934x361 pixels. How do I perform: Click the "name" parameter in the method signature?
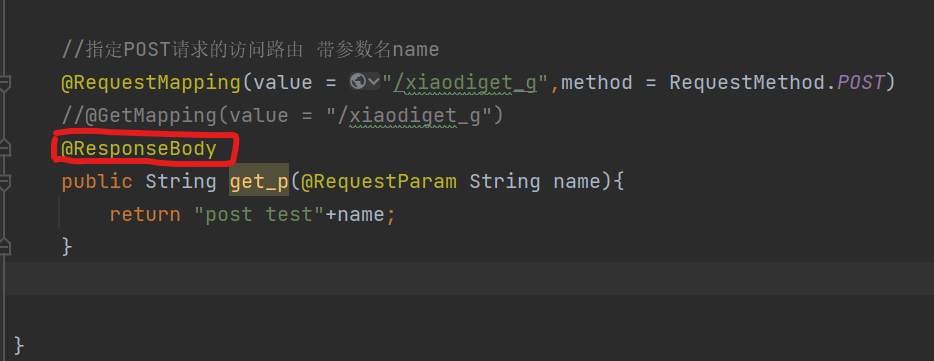[577, 181]
